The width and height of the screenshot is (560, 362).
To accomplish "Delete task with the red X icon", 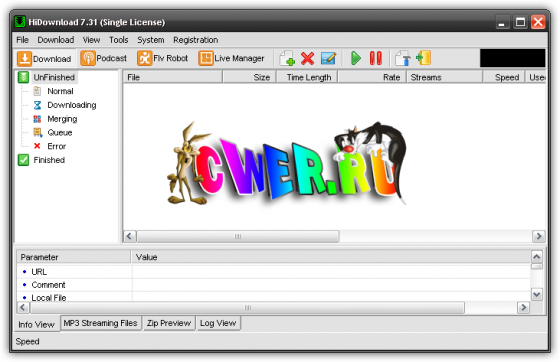I will tap(307, 58).
